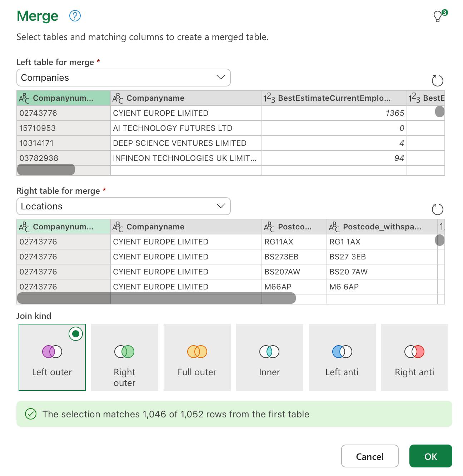
Task: Select the BestE... truncated column header in Companies table
Action: click(426, 98)
